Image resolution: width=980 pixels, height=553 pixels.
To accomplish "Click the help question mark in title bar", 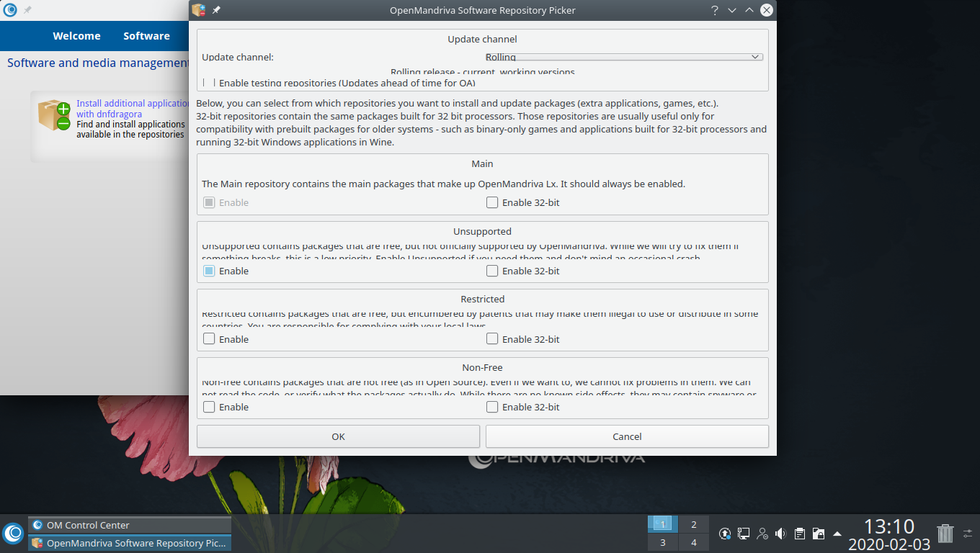I will coord(715,10).
